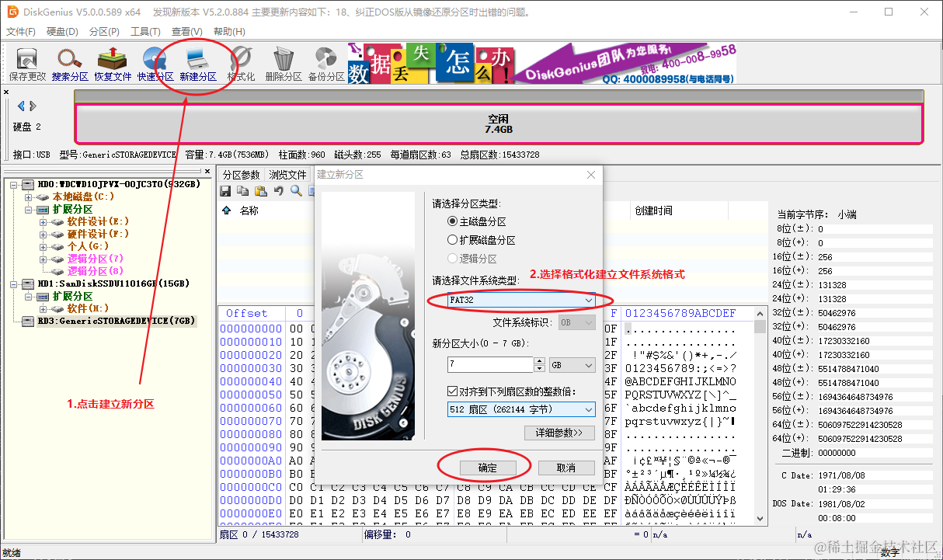Select the 逻辑分区 logical partition radio

tap(453, 259)
